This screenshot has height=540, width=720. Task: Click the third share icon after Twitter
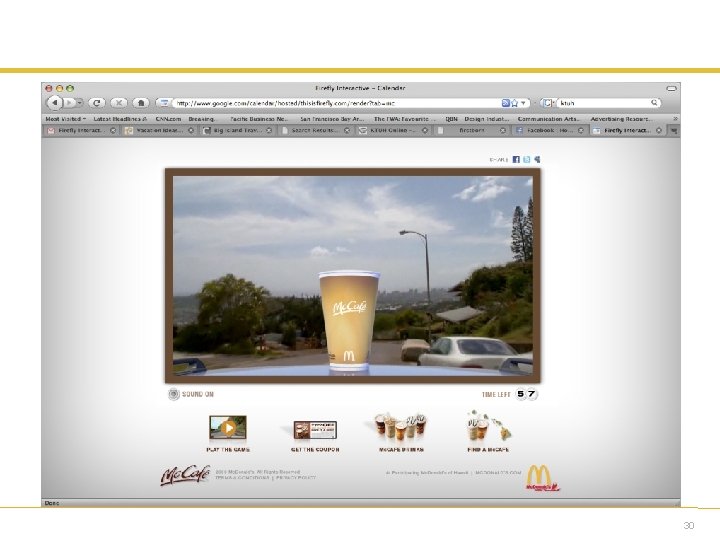[537, 159]
